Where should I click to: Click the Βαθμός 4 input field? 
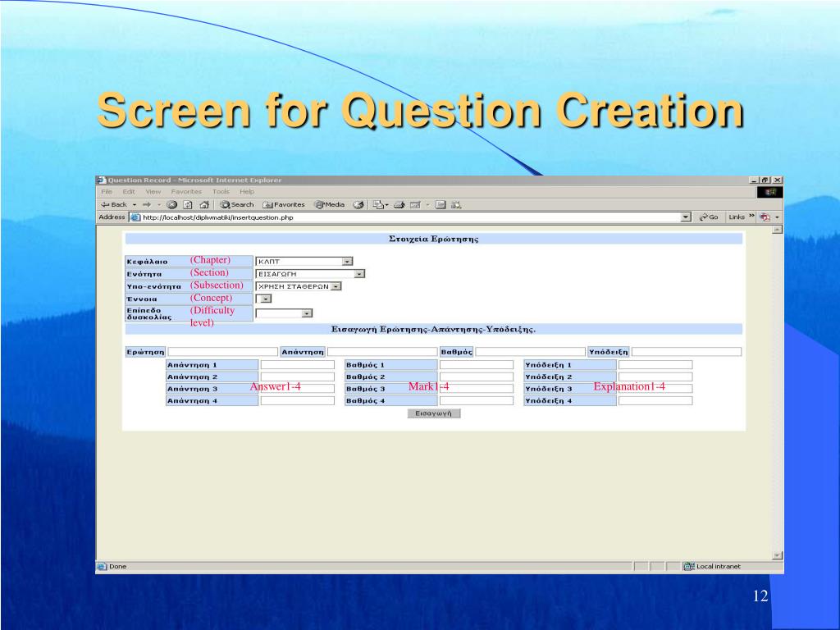point(477,400)
